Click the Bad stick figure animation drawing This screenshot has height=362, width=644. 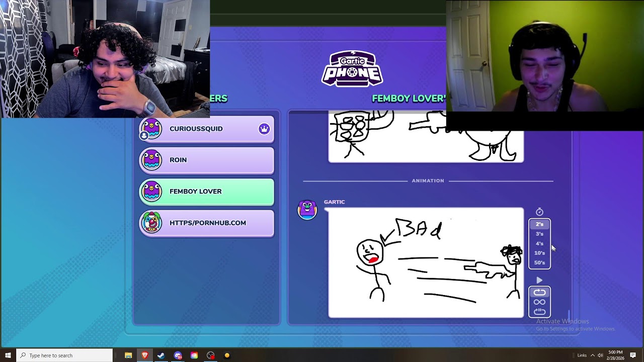(x=426, y=262)
